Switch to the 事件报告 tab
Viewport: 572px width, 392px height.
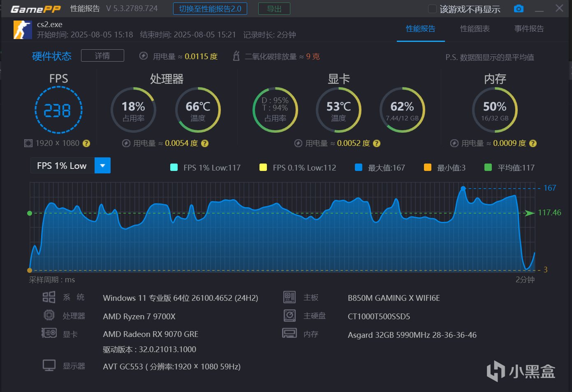(529, 29)
